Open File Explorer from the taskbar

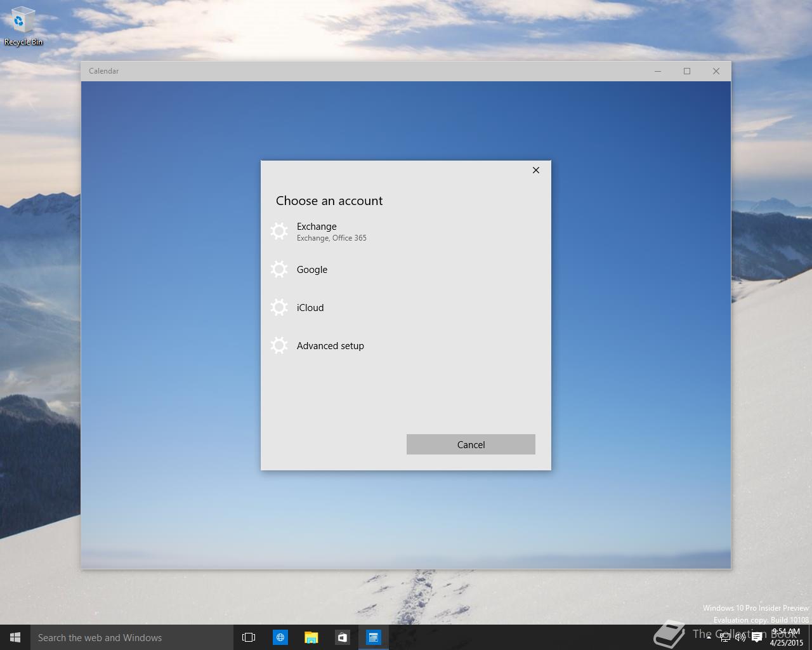(311, 637)
